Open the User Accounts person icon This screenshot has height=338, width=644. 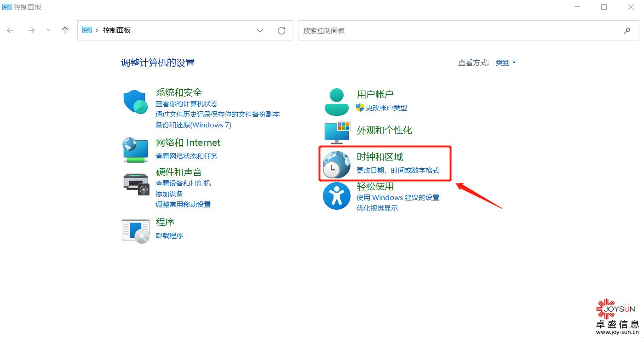click(337, 102)
